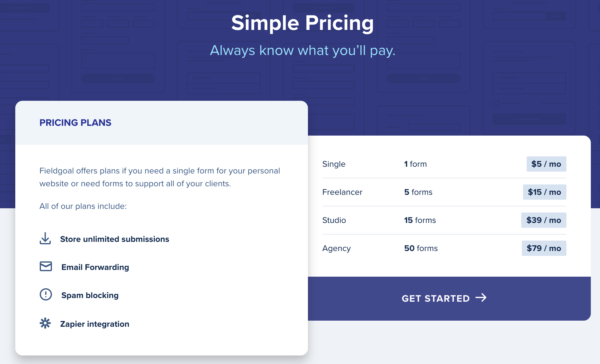Click the Store unlimited submissions label

tap(115, 239)
